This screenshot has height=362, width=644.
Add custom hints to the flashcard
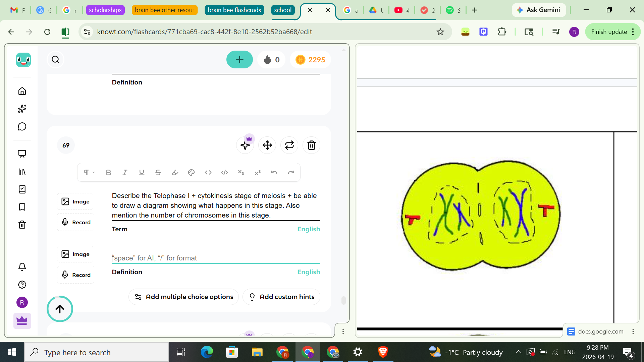pos(281,297)
